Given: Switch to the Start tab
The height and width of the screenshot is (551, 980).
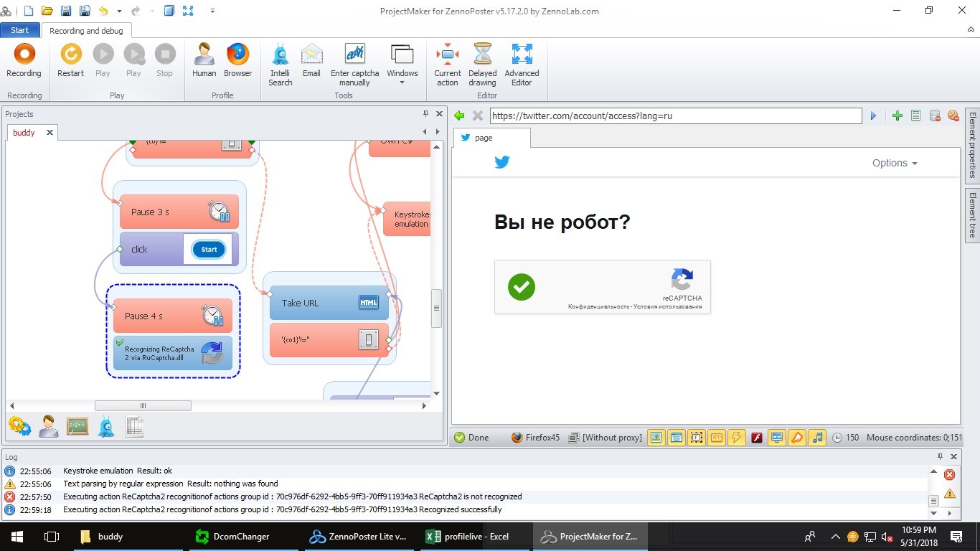Looking at the screenshot, I should coord(20,30).
